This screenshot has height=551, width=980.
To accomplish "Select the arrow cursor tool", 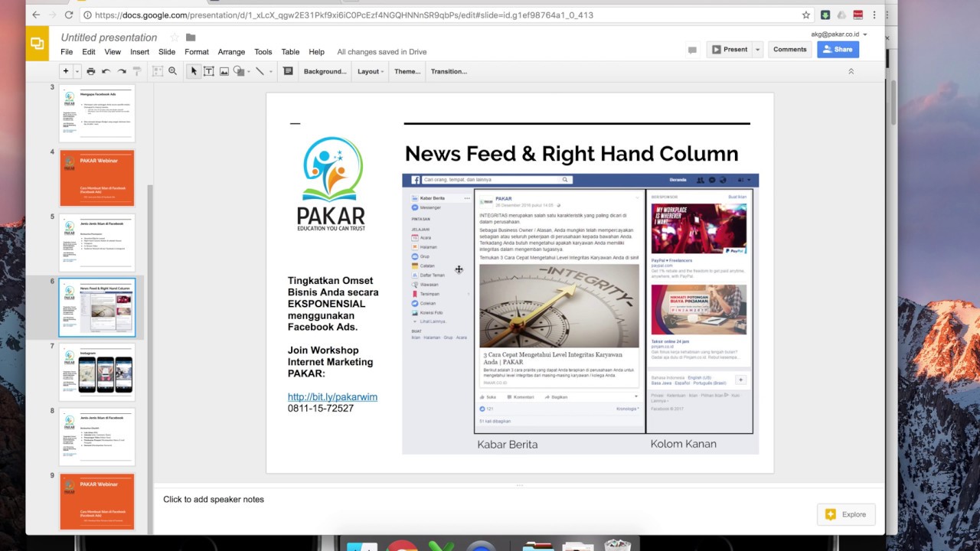I will tap(194, 71).
